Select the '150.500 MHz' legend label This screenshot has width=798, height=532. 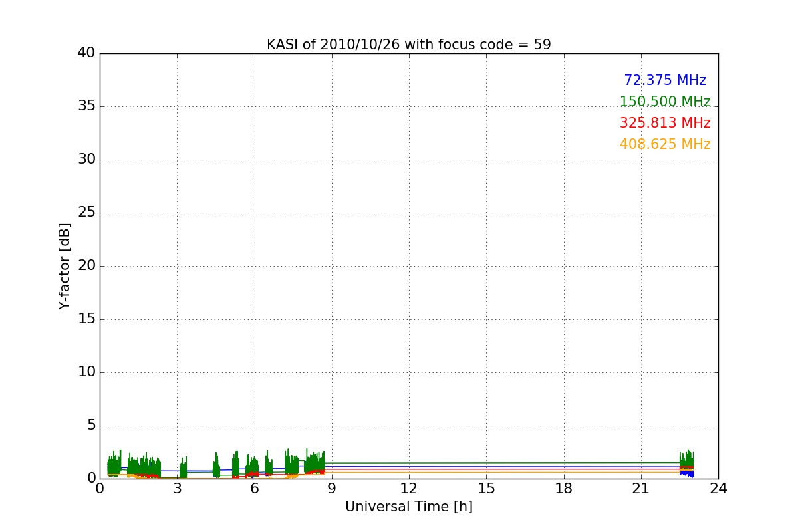click(665, 102)
